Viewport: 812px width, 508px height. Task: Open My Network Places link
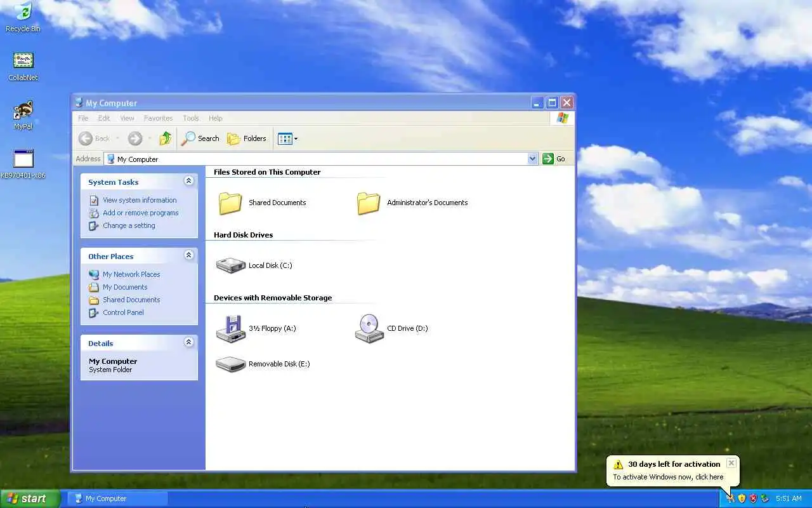[131, 274]
